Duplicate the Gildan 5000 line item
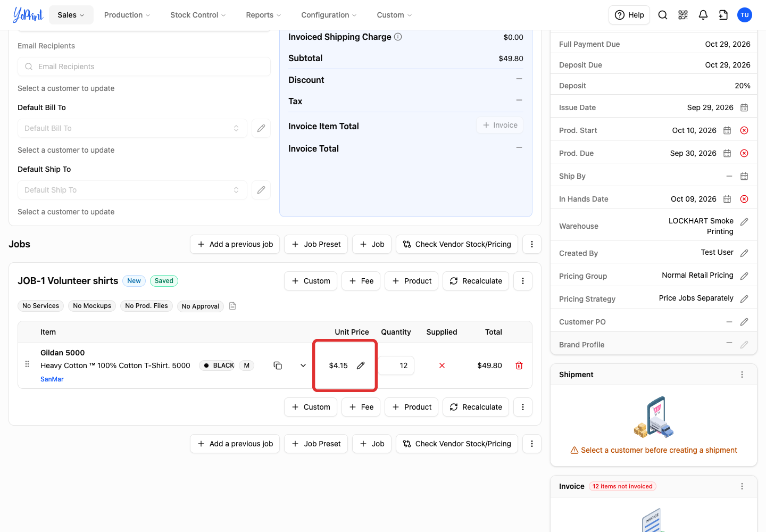The width and height of the screenshot is (766, 532). tap(278, 365)
